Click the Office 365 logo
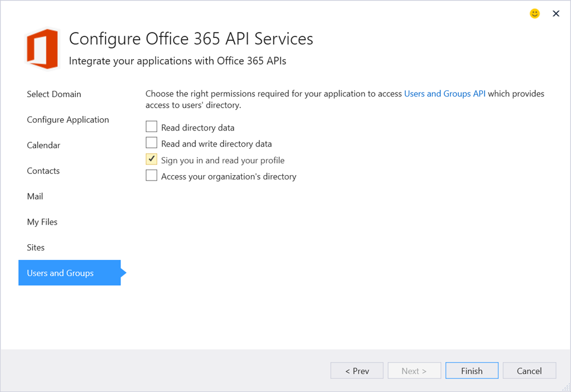Screen dimensions: 571x392 [42, 49]
